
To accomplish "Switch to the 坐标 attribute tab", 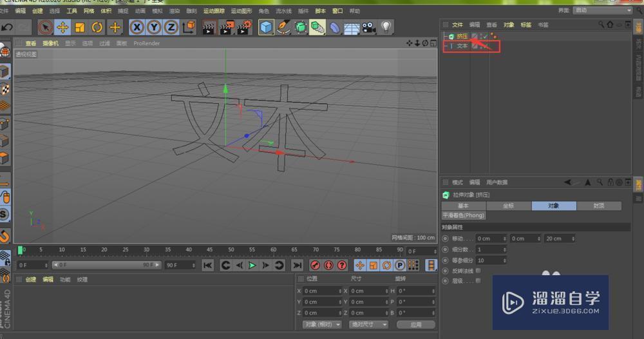I will click(x=508, y=206).
